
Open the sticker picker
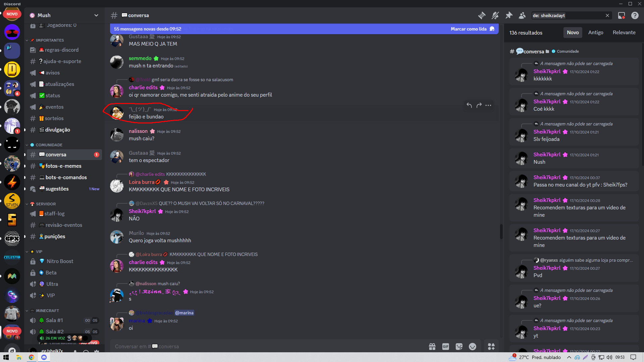pyautogui.click(x=459, y=347)
